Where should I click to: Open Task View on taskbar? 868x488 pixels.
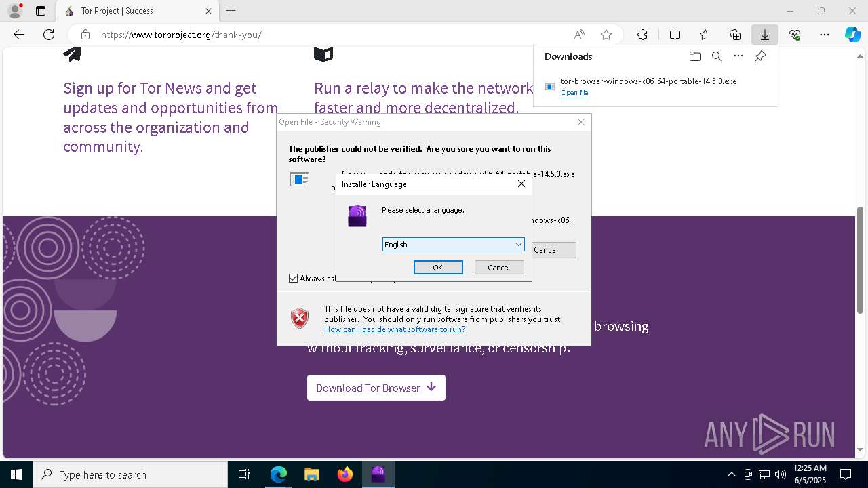(x=244, y=474)
